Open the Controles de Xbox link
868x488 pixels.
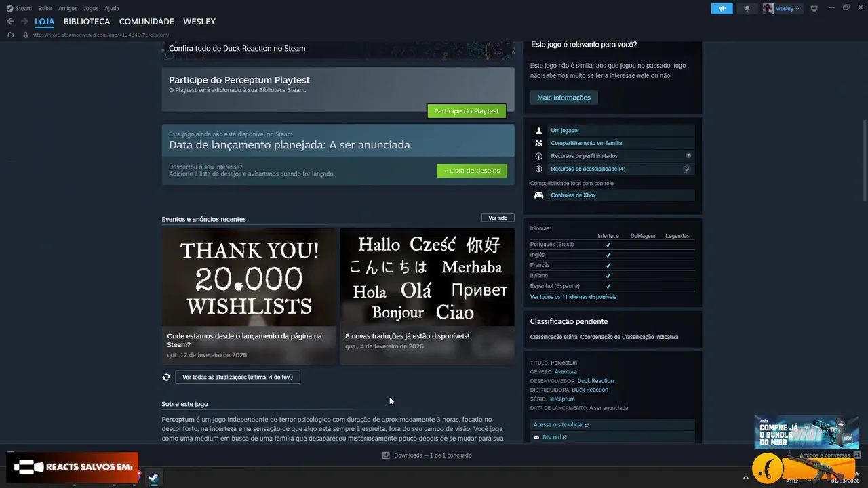point(573,195)
